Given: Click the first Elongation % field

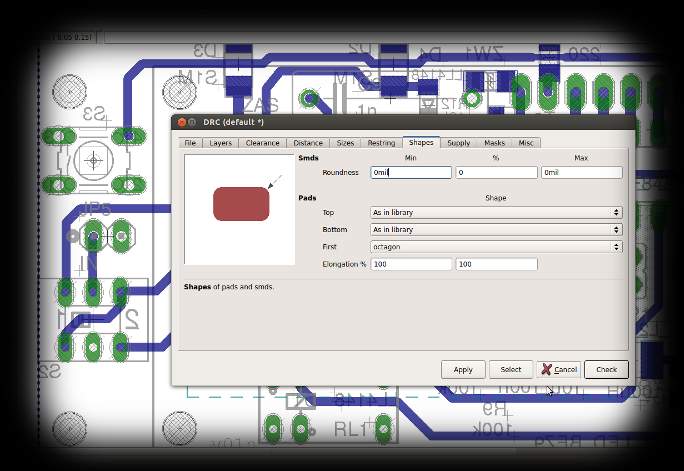Looking at the screenshot, I should coord(411,264).
